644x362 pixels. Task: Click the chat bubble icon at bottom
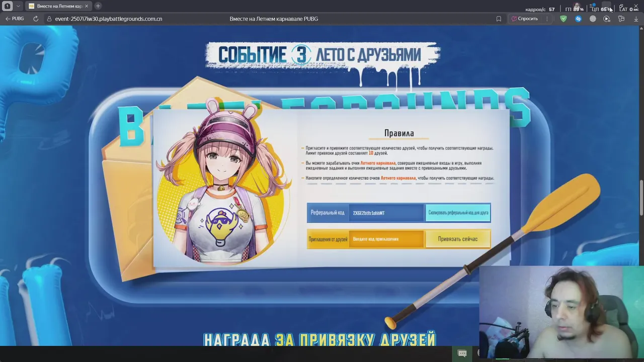pyautogui.click(x=462, y=353)
